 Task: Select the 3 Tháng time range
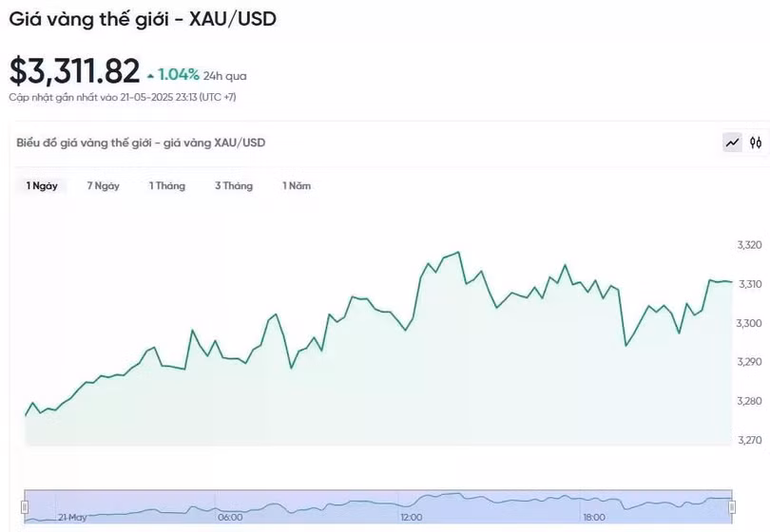point(234,186)
